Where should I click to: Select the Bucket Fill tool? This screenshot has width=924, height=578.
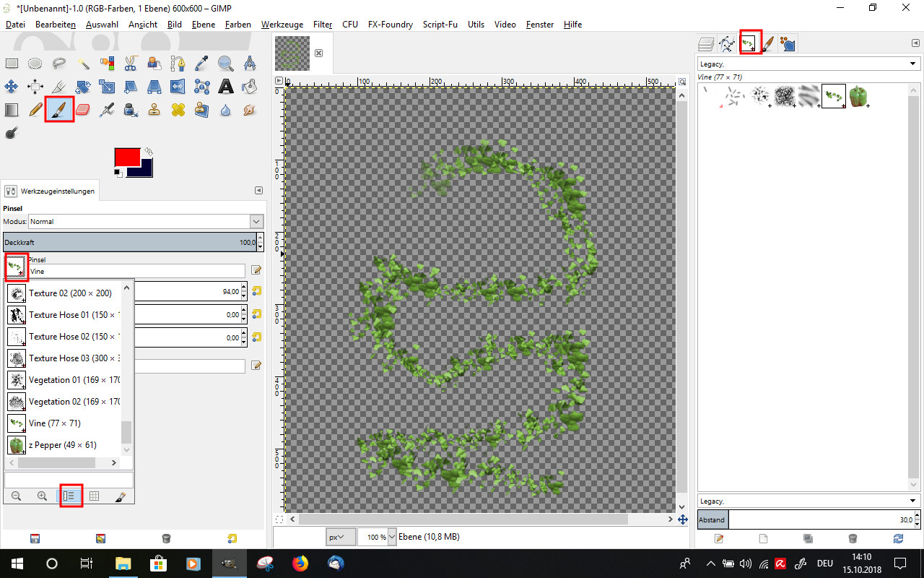click(249, 87)
